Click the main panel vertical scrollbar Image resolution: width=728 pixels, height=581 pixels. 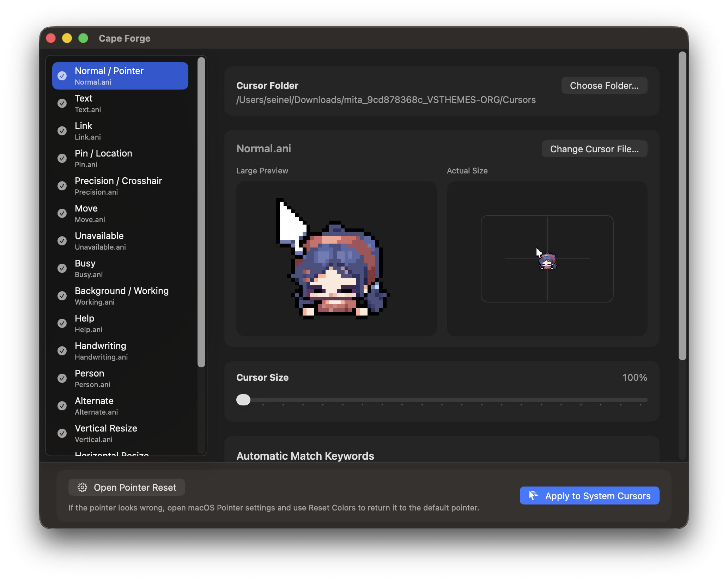(682, 206)
